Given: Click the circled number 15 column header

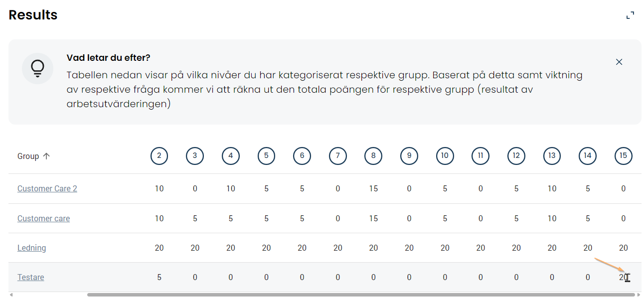Looking at the screenshot, I should pos(623,156).
